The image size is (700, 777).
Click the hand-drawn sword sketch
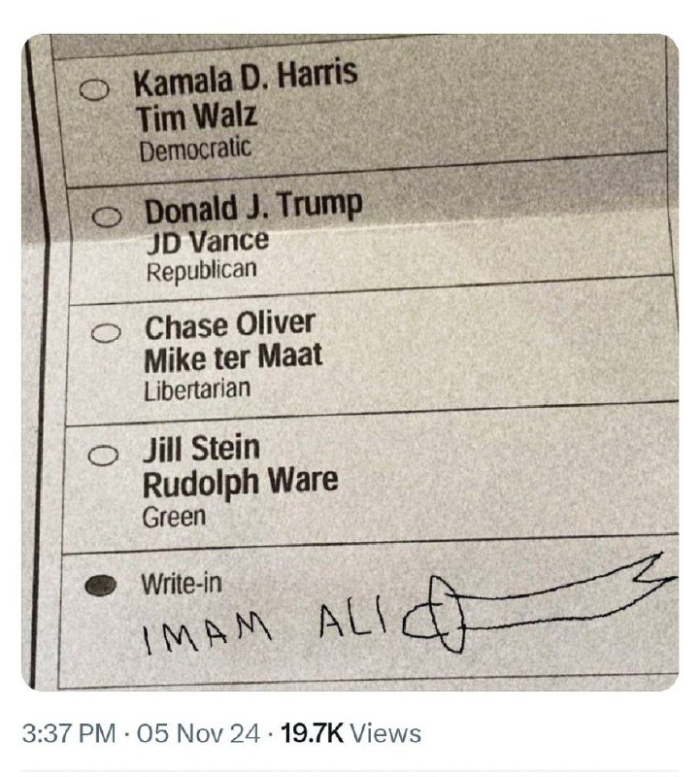539,601
